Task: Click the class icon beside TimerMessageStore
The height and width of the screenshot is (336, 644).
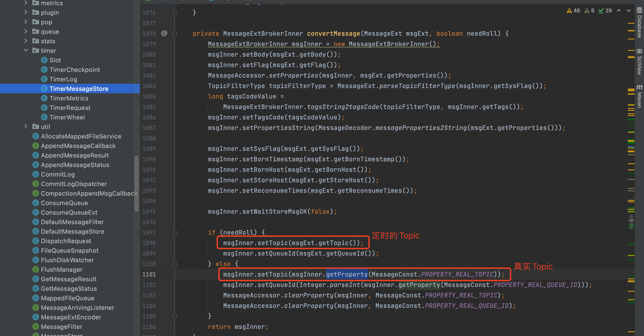Action: (45, 89)
